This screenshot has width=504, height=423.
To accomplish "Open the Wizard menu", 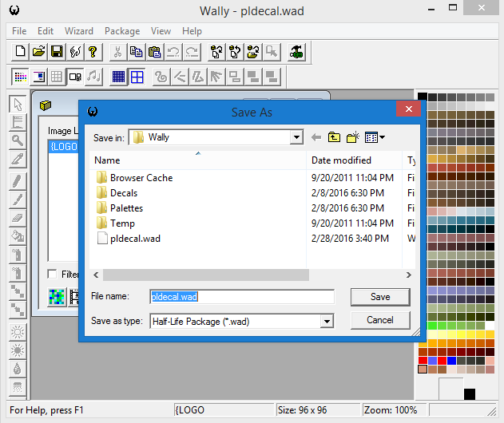I will (79, 31).
